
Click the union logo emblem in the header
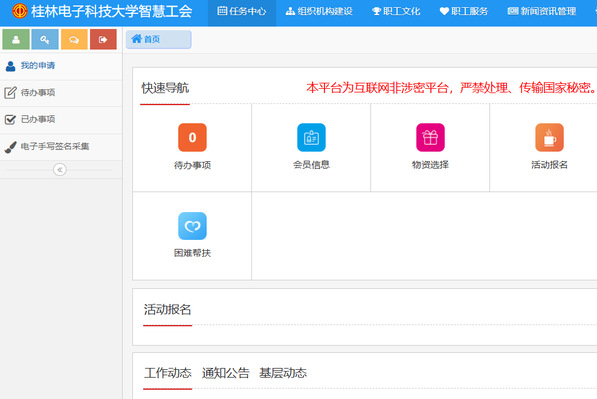[19, 11]
